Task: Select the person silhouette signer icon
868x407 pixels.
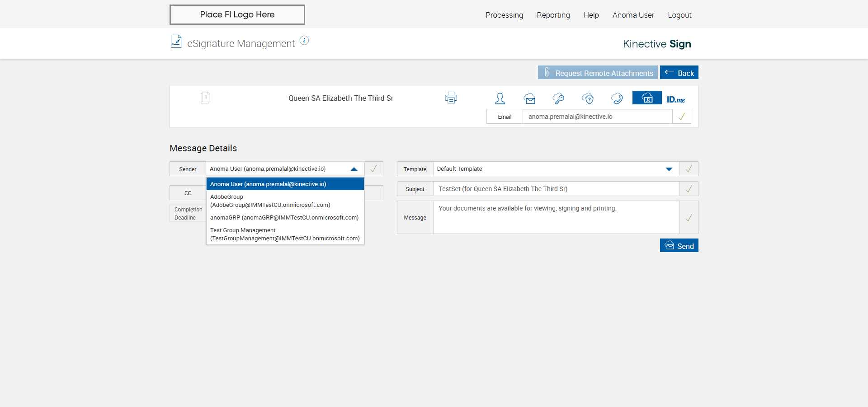Action: (x=500, y=98)
